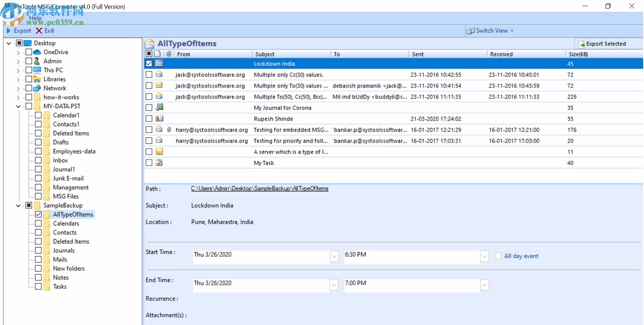The image size is (644, 325).
Task: Click the red X Exit icon
Action: tap(39, 30)
